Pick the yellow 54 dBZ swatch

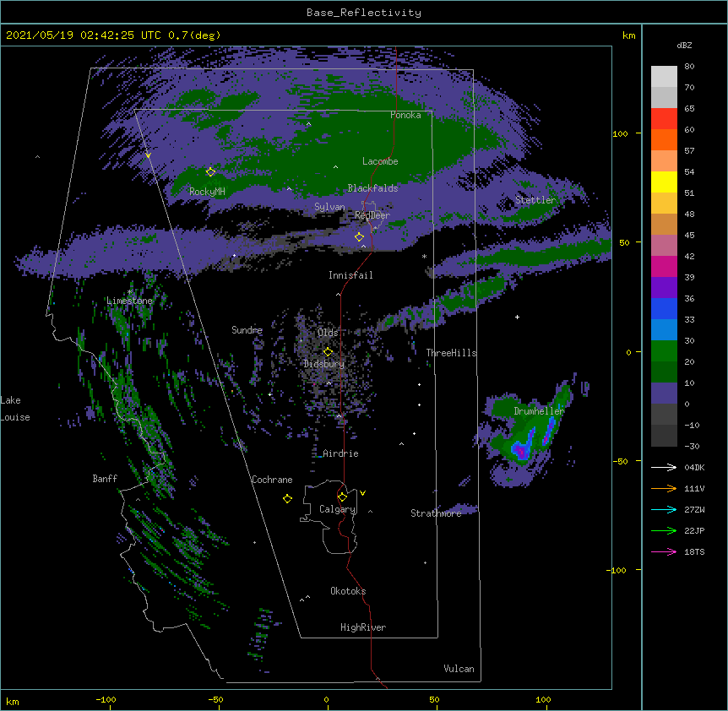664,182
